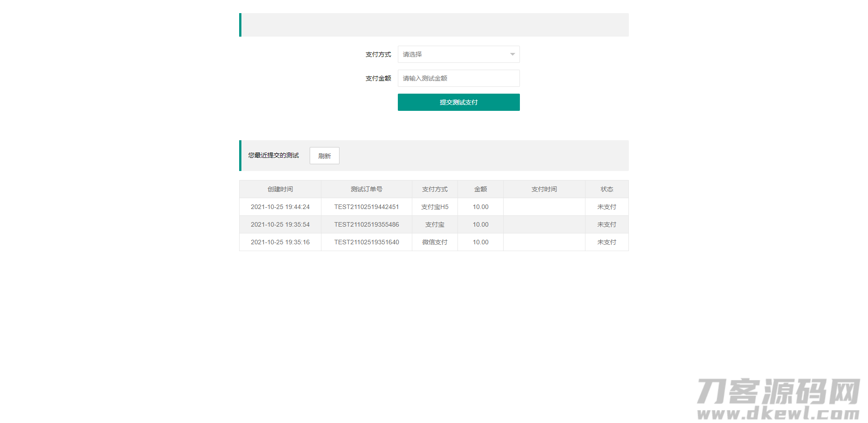
Task: Click the 状态 column header
Action: (607, 189)
